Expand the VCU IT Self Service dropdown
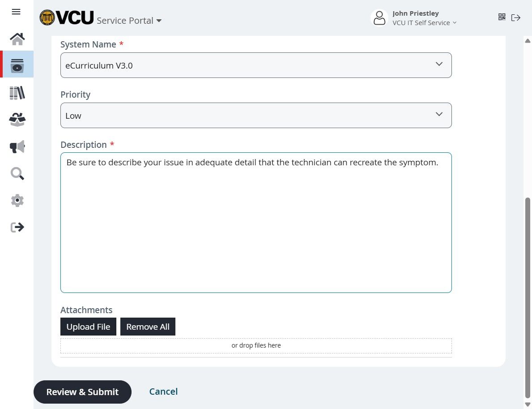The image size is (532, 409). point(424,23)
